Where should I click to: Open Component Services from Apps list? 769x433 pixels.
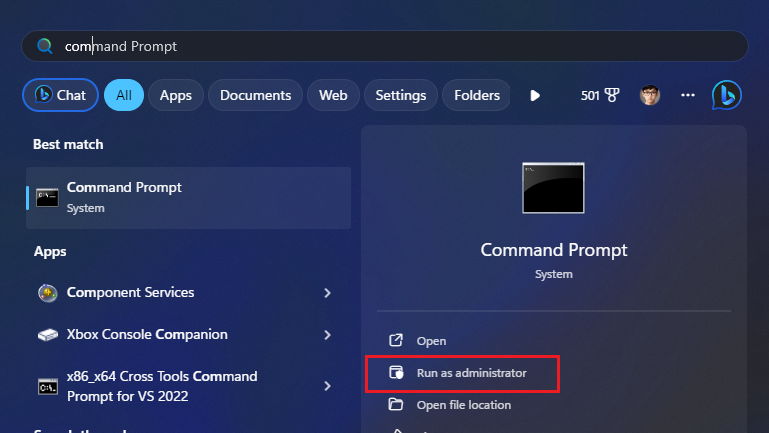pos(188,293)
